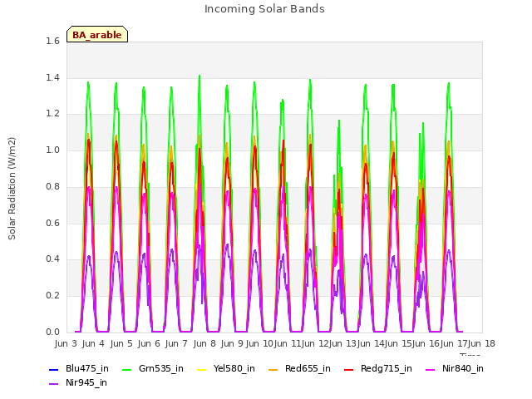The image size is (532, 399).
Task: Click the 0.4 y-axis tick label
Action: 52,259
